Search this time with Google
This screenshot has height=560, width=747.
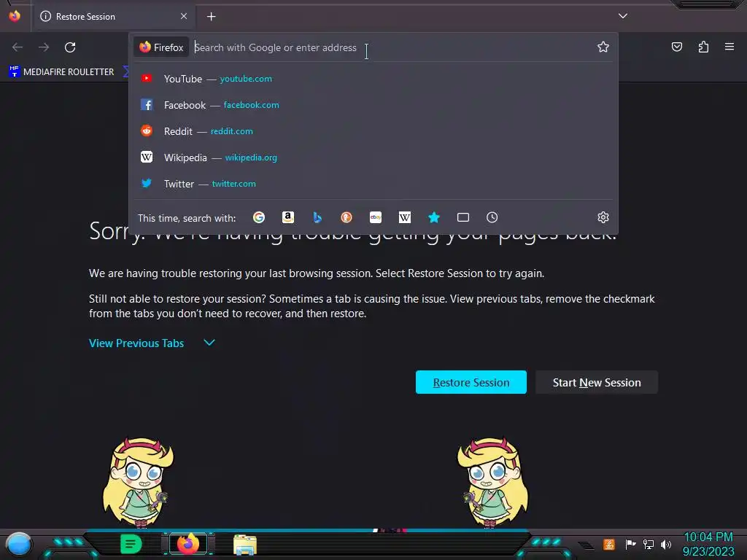point(259,217)
